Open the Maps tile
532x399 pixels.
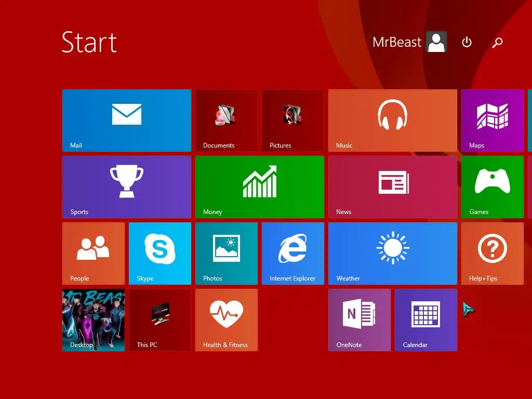tap(493, 121)
